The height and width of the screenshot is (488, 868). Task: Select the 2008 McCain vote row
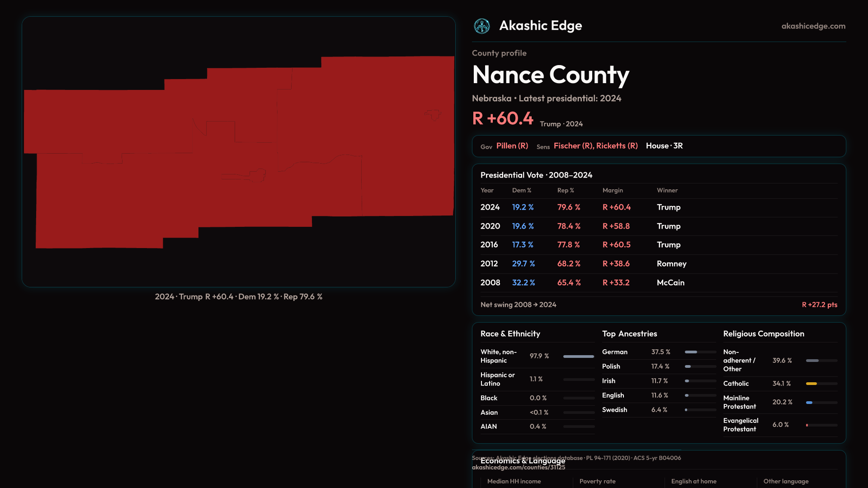coord(658,283)
